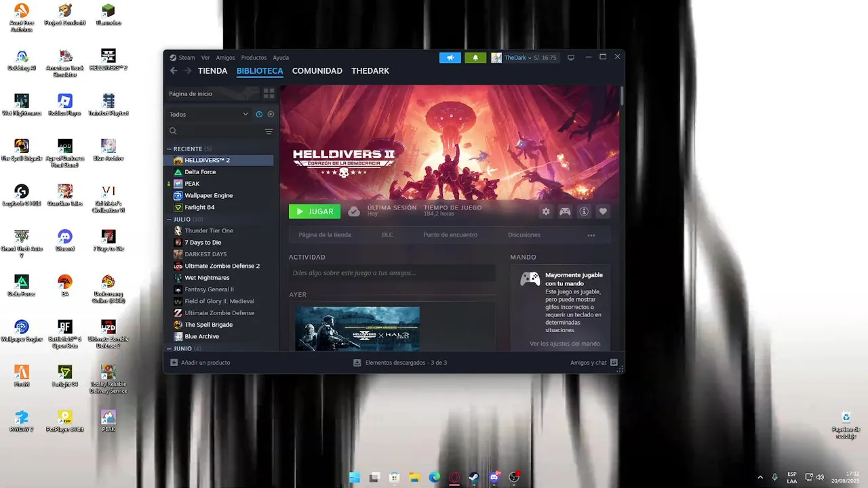The width and height of the screenshot is (868, 488).
Task: Open the Productos menu
Action: (x=254, y=58)
